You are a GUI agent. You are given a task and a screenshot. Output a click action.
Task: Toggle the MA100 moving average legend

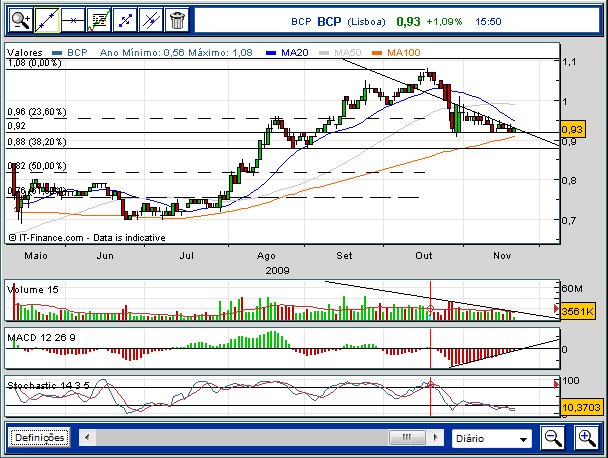400,50
